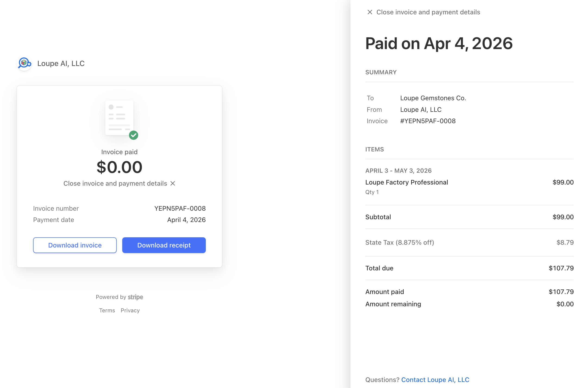Click the Loupe AI, LLC company name header
Viewport: 588px width, 388px height.
(61, 63)
